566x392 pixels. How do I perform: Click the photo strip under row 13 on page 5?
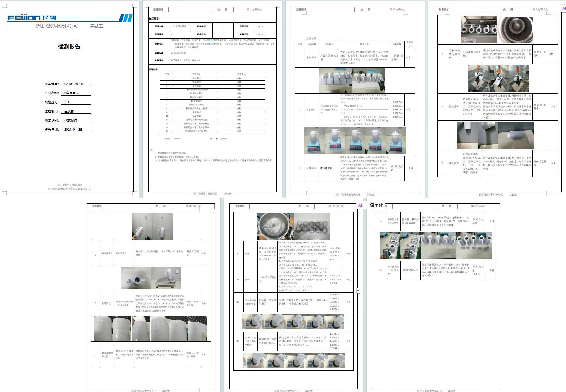coord(293,361)
